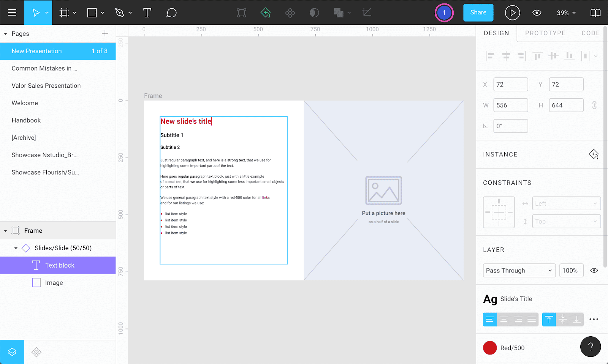Open help with the question mark button
This screenshot has width=608, height=364.
tap(590, 347)
